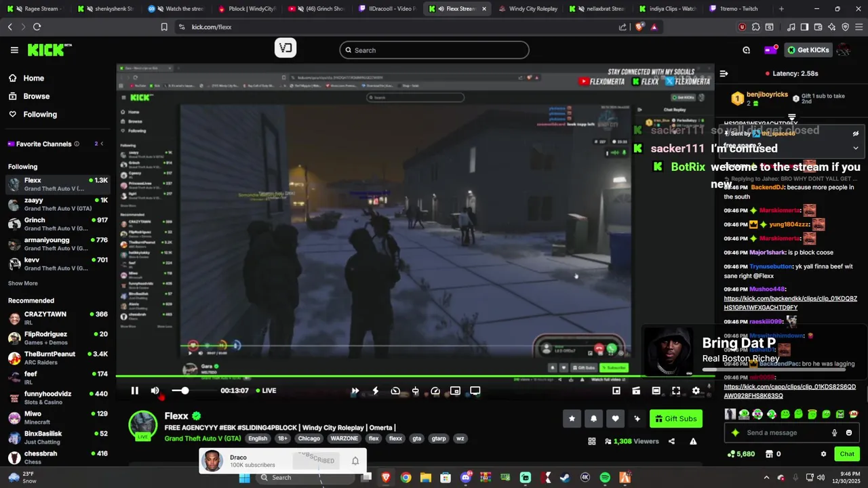Screen dimensions: 868x488
Task: Open the Kick hamburger menu
Action: coord(14,50)
